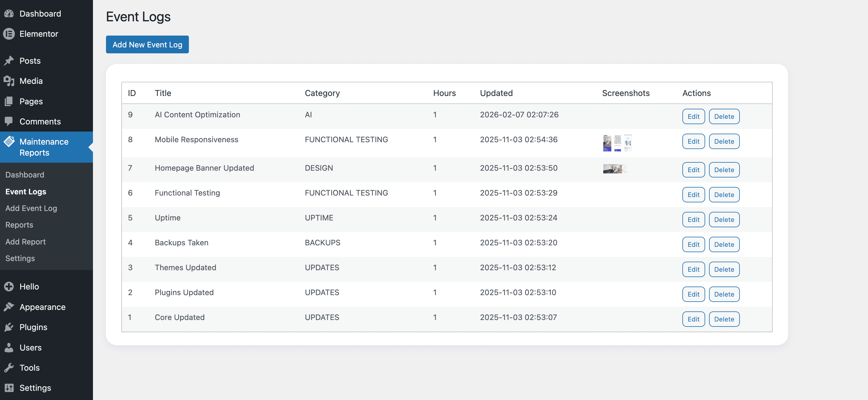This screenshot has width=868, height=400.
Task: Delete the Mobile Responsiveness event log
Action: click(x=724, y=141)
